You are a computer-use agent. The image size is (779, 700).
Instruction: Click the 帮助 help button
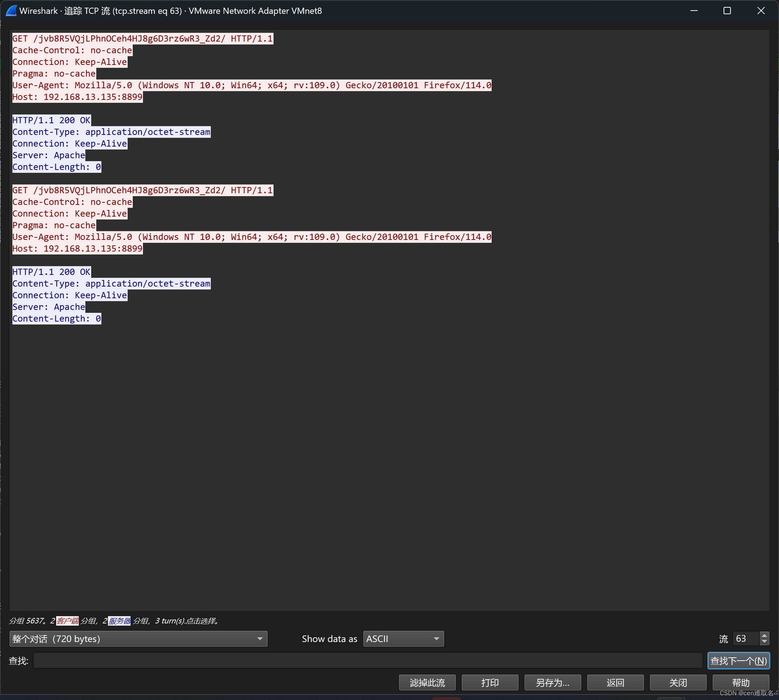coord(741,683)
